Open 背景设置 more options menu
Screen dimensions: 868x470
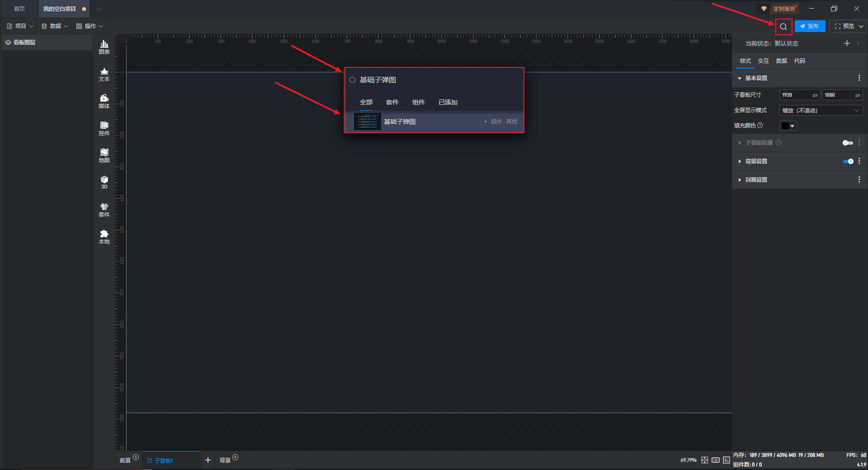tap(859, 161)
